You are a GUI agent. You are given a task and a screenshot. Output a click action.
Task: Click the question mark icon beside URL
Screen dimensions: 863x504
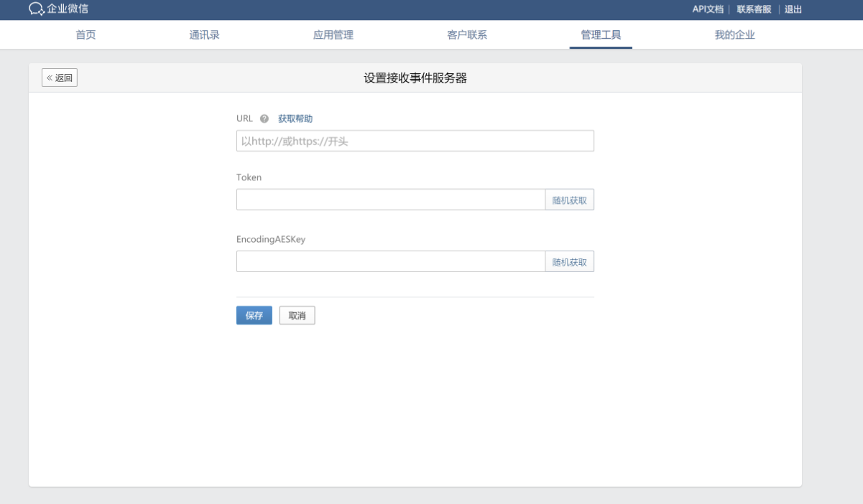pos(264,119)
